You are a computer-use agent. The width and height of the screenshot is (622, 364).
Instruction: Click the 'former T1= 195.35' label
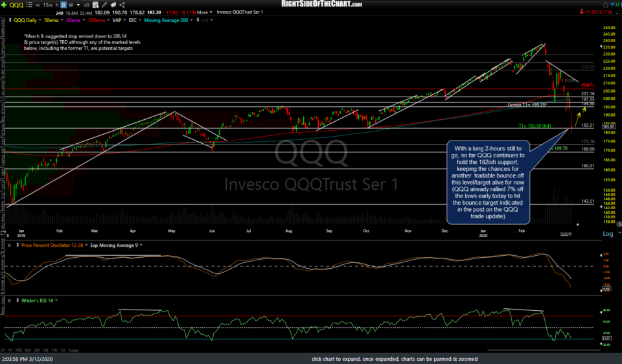[x=527, y=105]
